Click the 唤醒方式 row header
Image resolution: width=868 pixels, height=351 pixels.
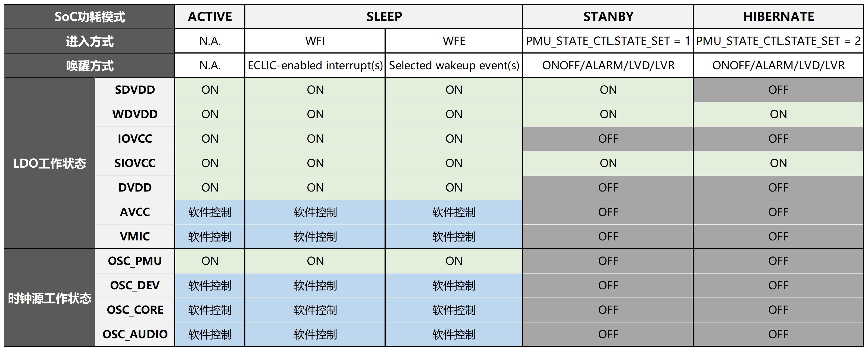tap(90, 65)
